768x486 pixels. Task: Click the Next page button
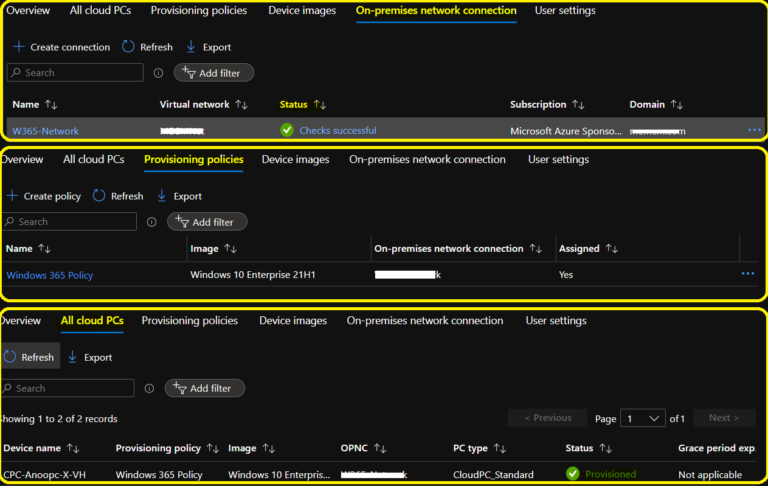tap(723, 418)
